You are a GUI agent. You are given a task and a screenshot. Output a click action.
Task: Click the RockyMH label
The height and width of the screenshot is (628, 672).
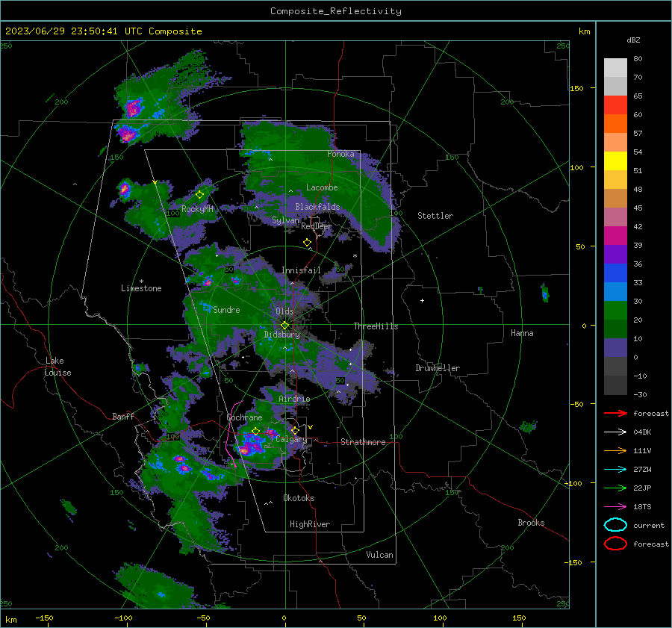197,209
